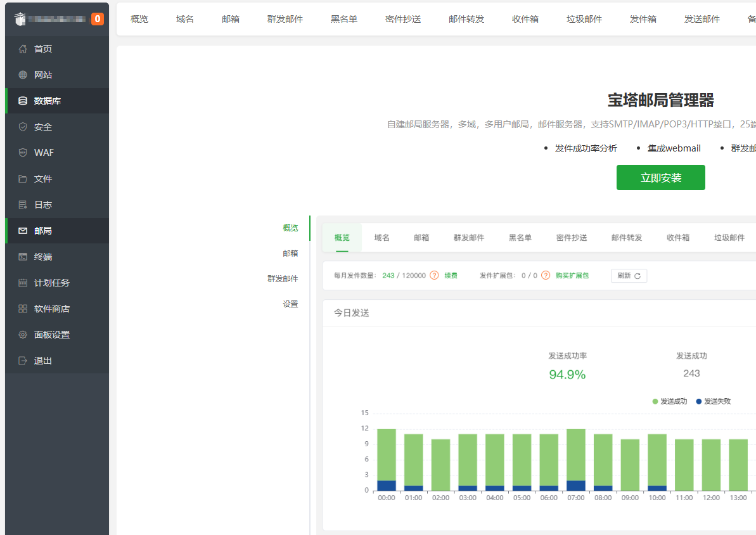Open the top 黑名单 tab
Screen dimensions: 756x535
tap(343, 19)
